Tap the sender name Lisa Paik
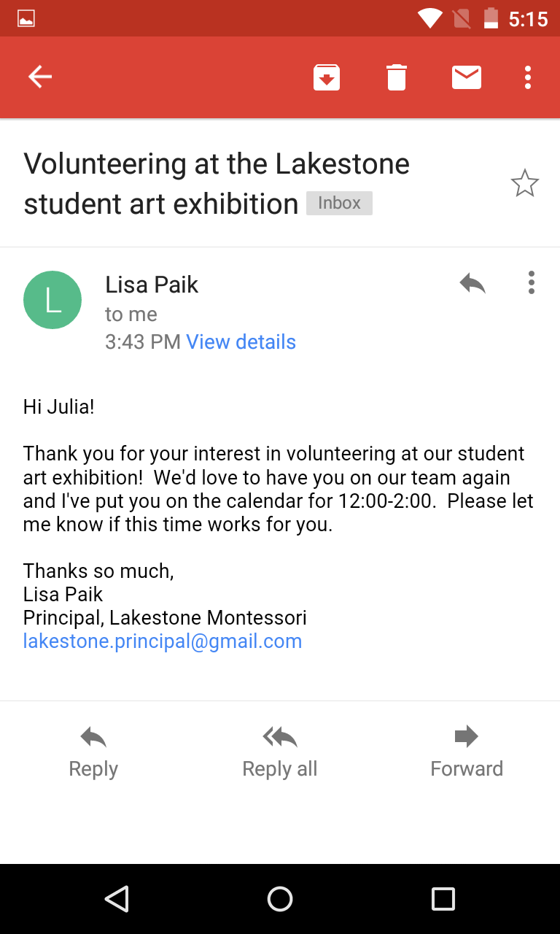Image resolution: width=560 pixels, height=934 pixels. [x=152, y=285]
